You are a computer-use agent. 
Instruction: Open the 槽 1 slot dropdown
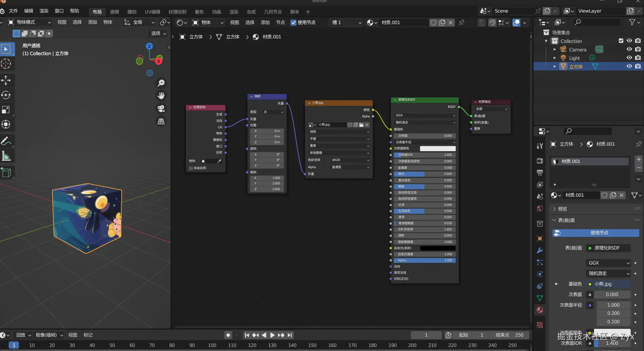[346, 22]
